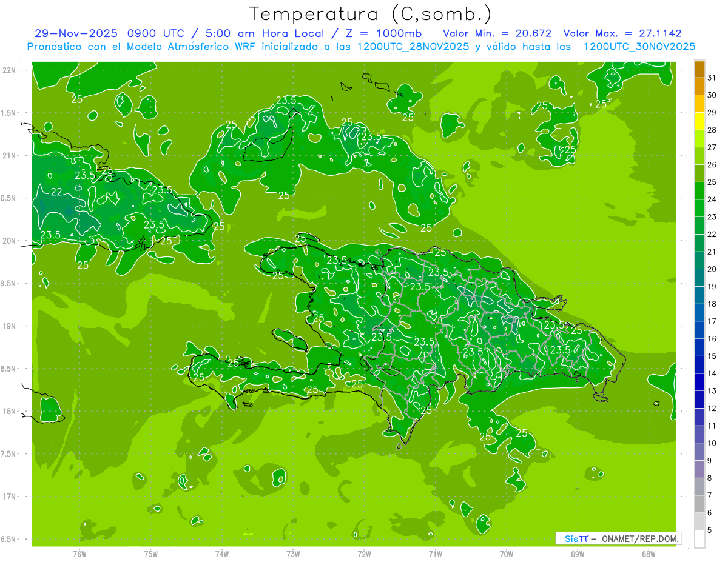Viewport: 728px width, 562px height.
Task: Click the "76W" longitude axis label
Action: click(79, 554)
